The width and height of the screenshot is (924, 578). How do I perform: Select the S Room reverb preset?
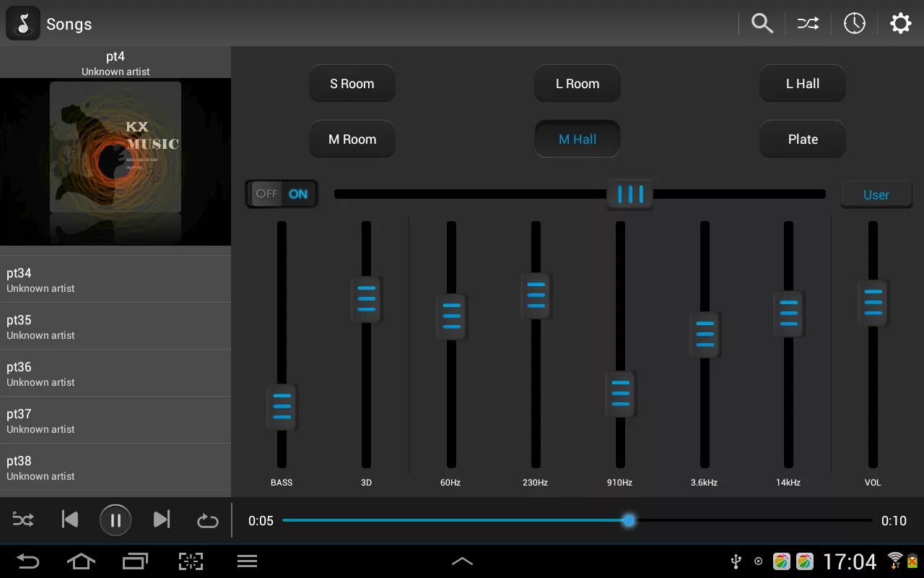[352, 84]
